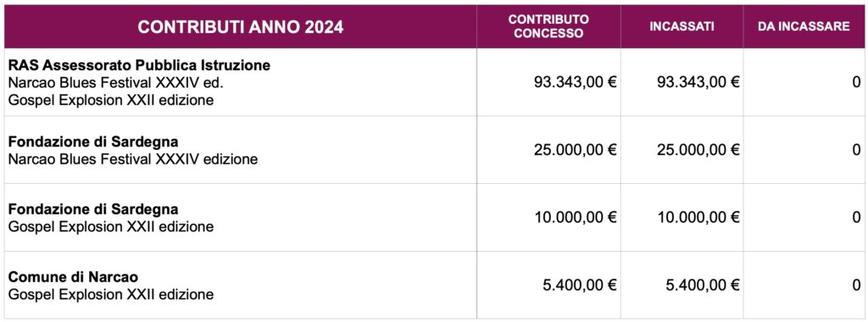The width and height of the screenshot is (868, 322).
Task: Select the DA INCASSARE column header
Action: 804,26
